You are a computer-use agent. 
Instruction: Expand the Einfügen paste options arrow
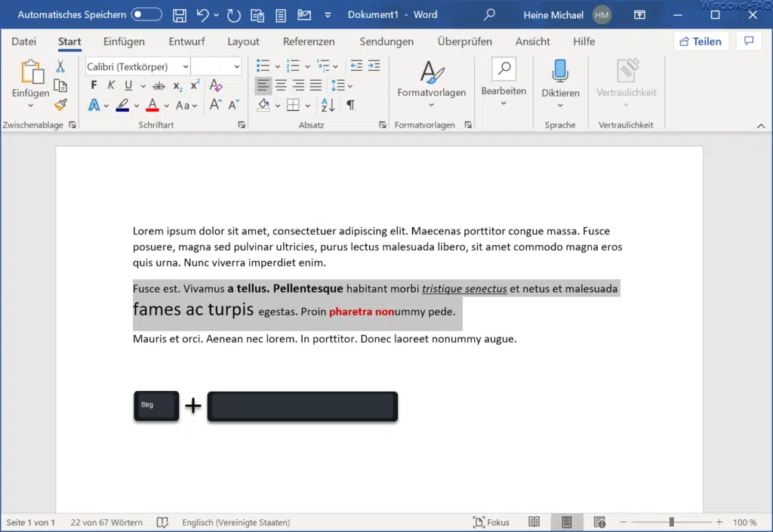coord(30,105)
